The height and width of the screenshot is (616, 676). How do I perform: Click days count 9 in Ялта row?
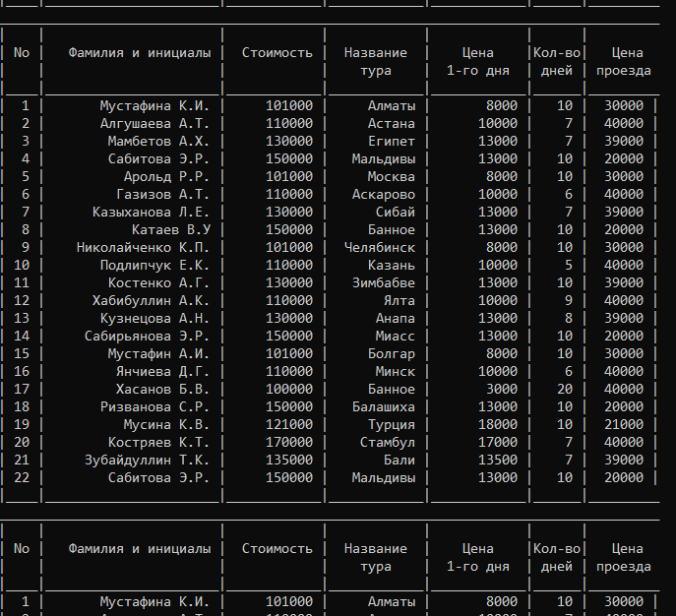[x=569, y=300]
